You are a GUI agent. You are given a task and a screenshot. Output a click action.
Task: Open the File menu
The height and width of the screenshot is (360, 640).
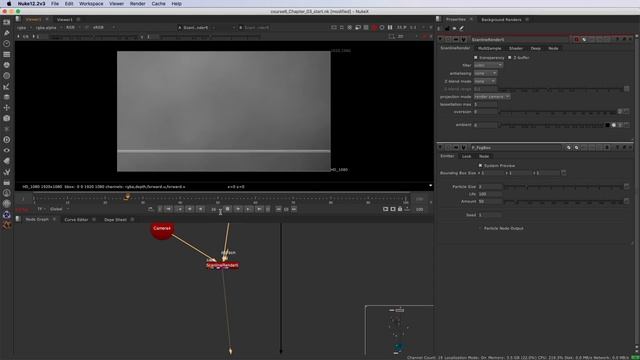click(55, 4)
